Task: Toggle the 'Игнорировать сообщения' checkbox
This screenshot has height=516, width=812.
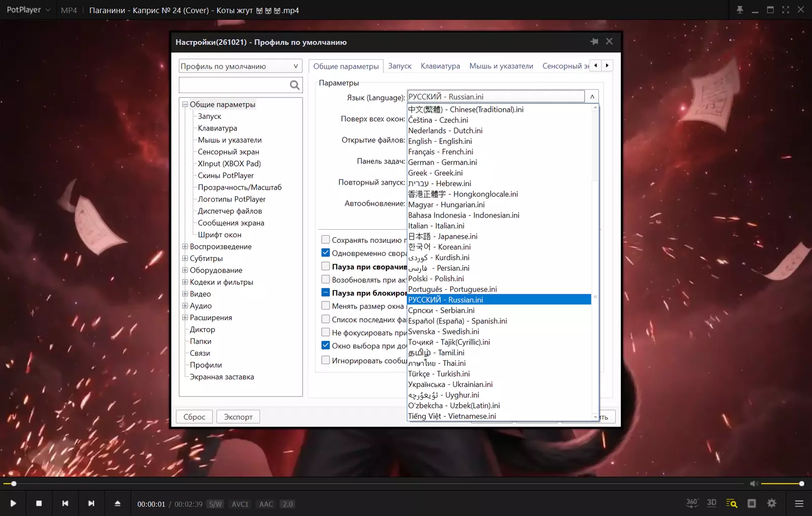Action: point(326,360)
